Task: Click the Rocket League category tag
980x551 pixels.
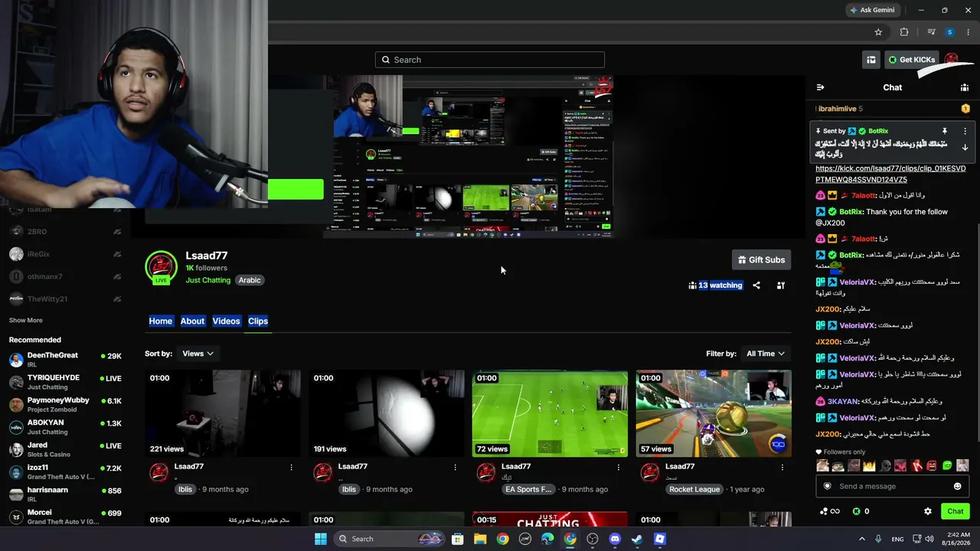Action: 694,489
